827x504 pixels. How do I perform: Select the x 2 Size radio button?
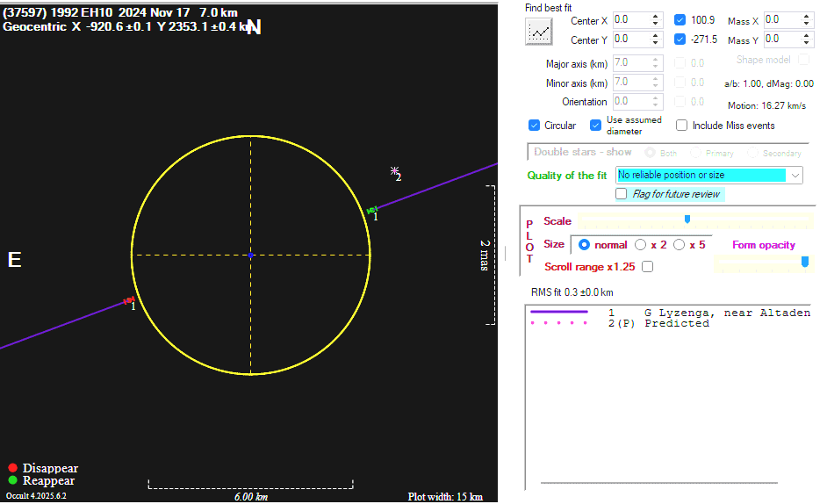[x=640, y=245]
